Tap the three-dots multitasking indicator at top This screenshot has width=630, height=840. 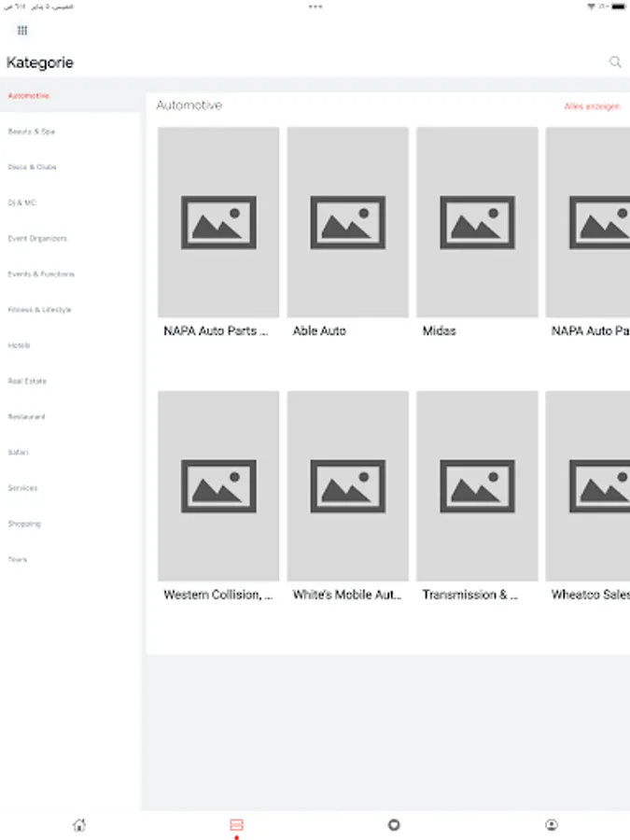coord(315,7)
